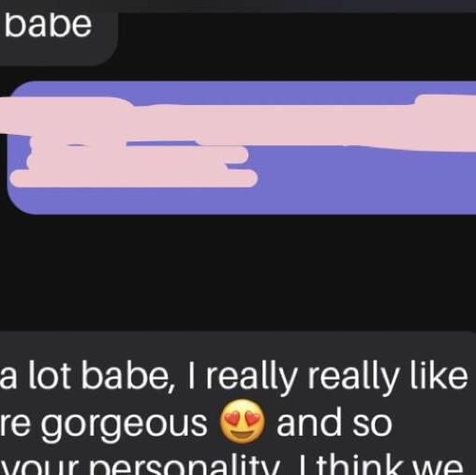Click the word 'your' in the bottom cut-off line
The height and width of the screenshot is (475, 476).
(x=40, y=468)
